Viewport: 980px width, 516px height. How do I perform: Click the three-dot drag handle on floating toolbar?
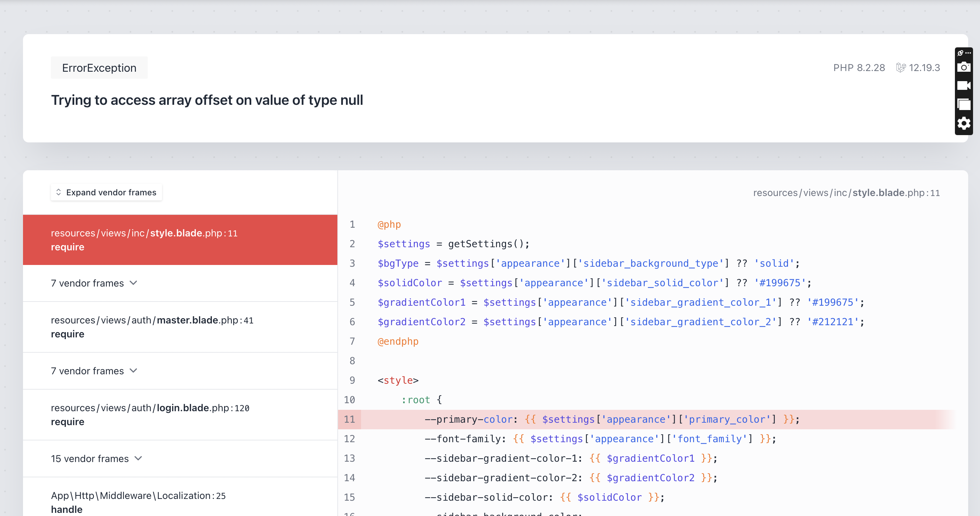[x=968, y=53]
